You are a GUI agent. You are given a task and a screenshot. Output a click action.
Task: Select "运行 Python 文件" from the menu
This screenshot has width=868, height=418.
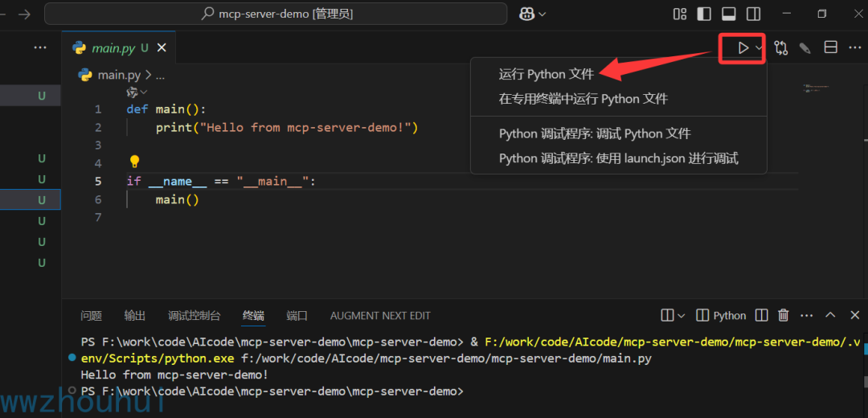coord(546,74)
